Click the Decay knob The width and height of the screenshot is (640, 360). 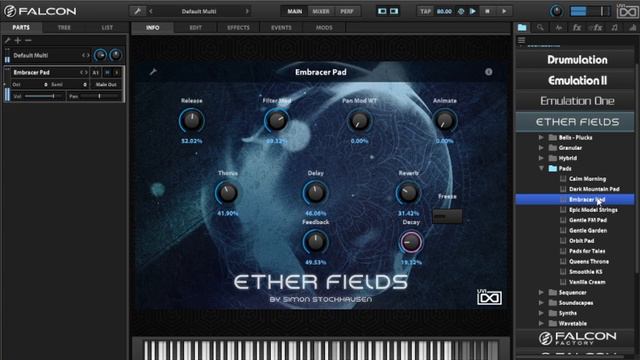tap(411, 242)
